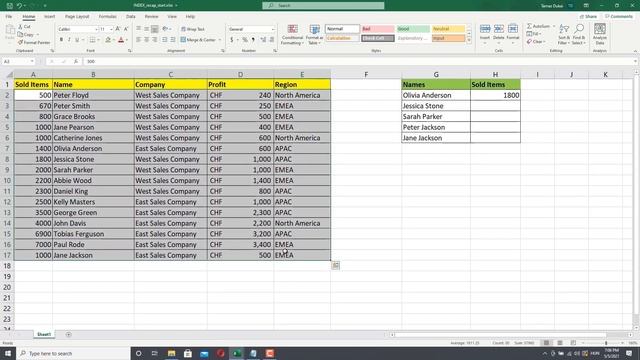The image size is (640, 360).
Task: Switch to the Formulas tab
Action: (107, 16)
